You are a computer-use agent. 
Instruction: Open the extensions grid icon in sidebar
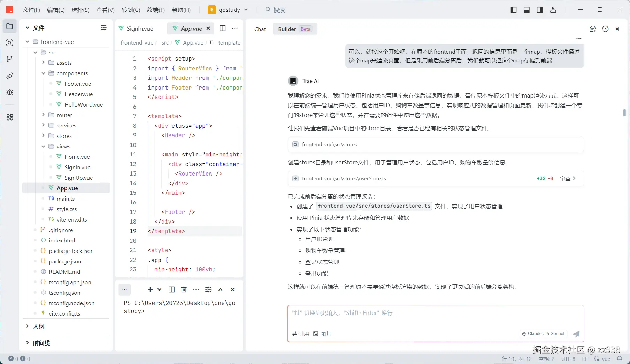10,117
